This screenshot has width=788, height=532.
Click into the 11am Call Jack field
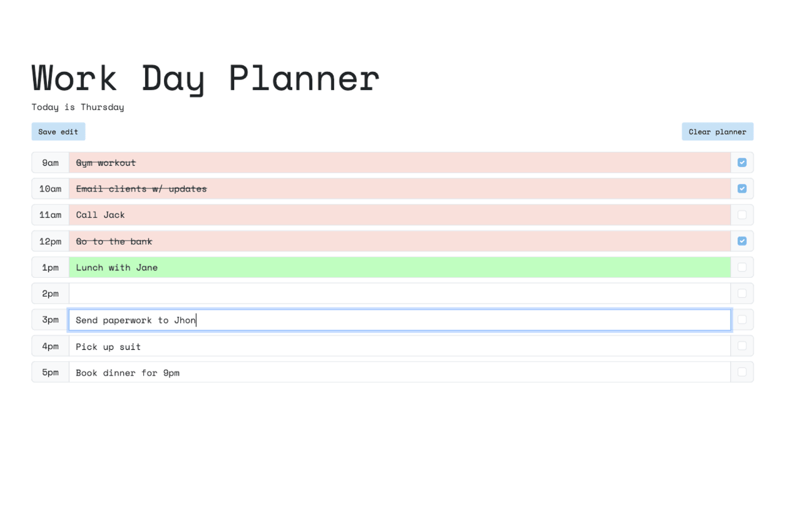[399, 215]
